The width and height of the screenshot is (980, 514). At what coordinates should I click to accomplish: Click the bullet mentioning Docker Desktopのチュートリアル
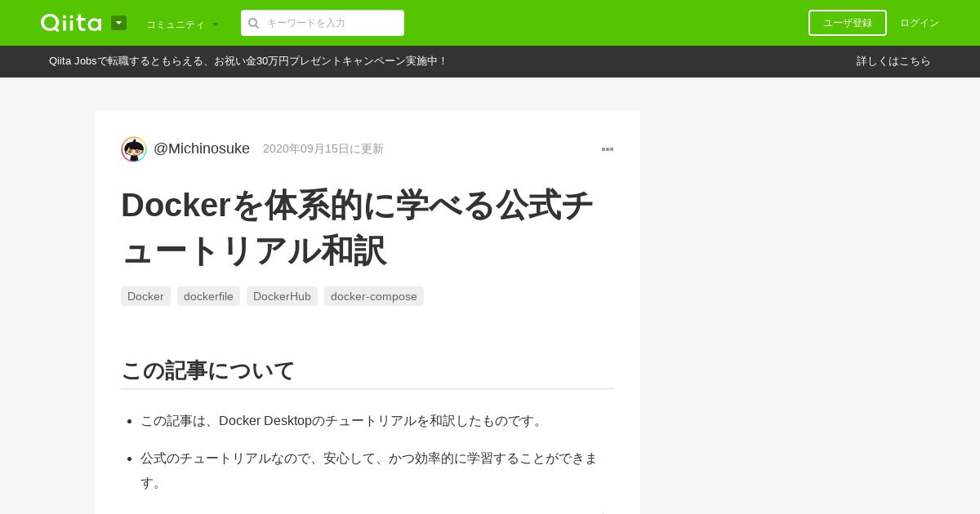click(343, 421)
